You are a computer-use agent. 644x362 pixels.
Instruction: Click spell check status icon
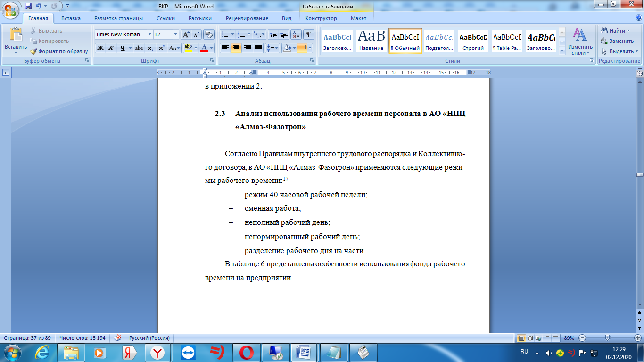click(x=118, y=338)
